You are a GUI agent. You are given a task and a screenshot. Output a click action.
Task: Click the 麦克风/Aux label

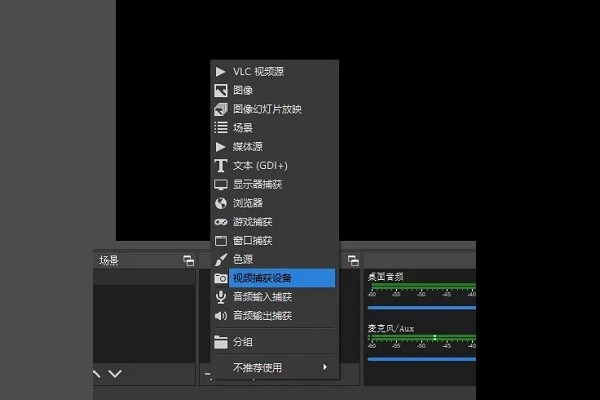click(x=391, y=328)
